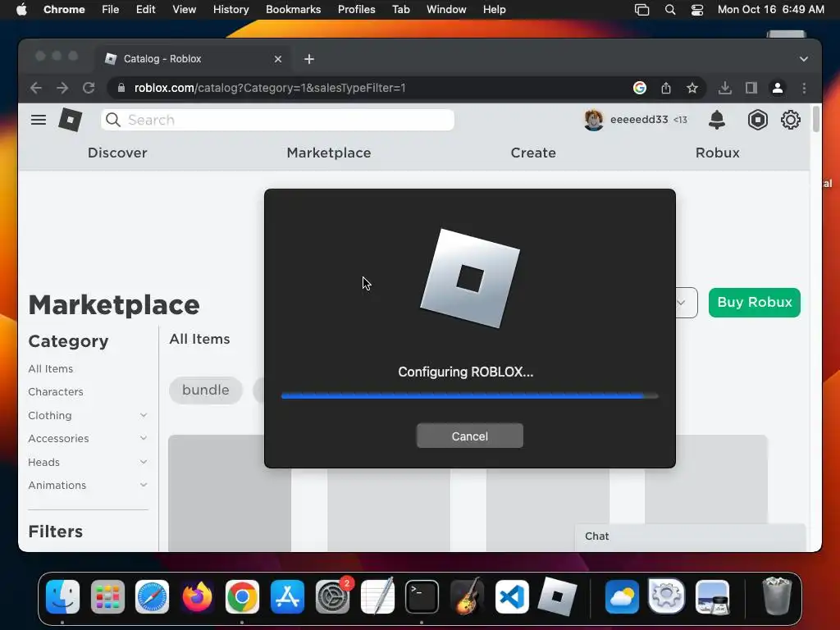Image resolution: width=840 pixels, height=630 pixels.
Task: Open Roblox settings gear
Action: [791, 120]
